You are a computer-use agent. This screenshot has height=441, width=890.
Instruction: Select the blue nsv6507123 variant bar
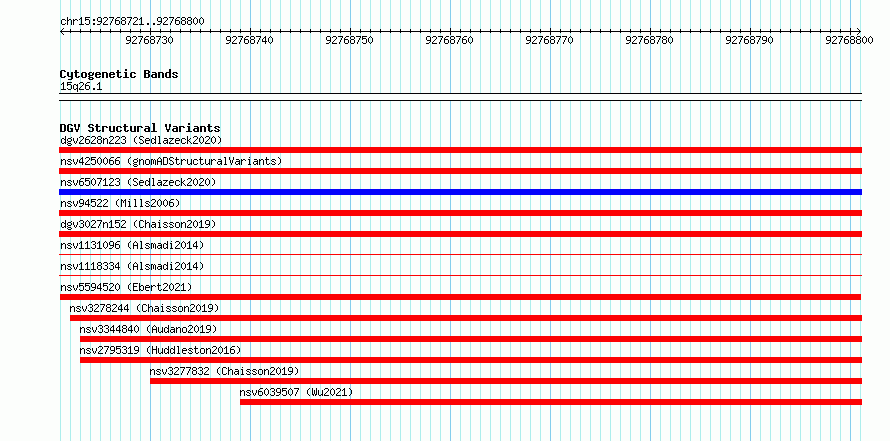click(x=460, y=192)
